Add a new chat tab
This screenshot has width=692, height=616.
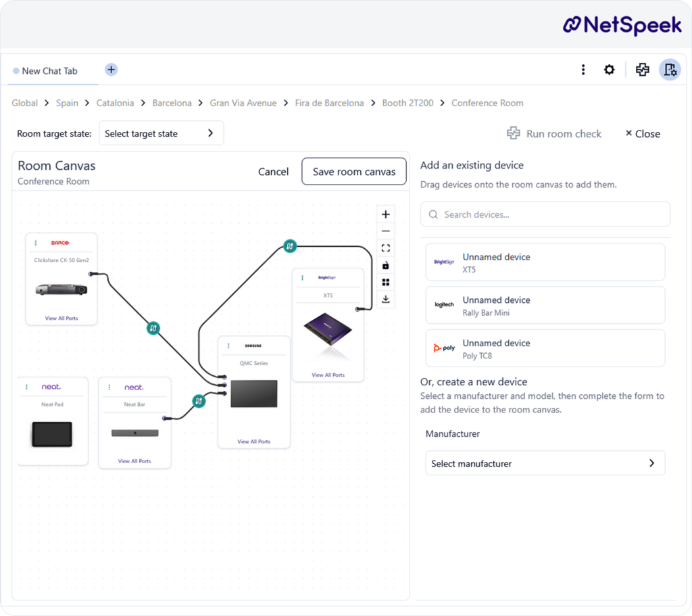pyautogui.click(x=112, y=70)
